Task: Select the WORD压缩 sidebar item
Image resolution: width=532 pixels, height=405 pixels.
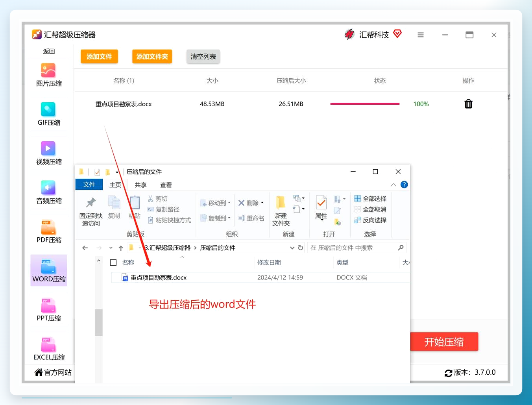Action: 49,270
